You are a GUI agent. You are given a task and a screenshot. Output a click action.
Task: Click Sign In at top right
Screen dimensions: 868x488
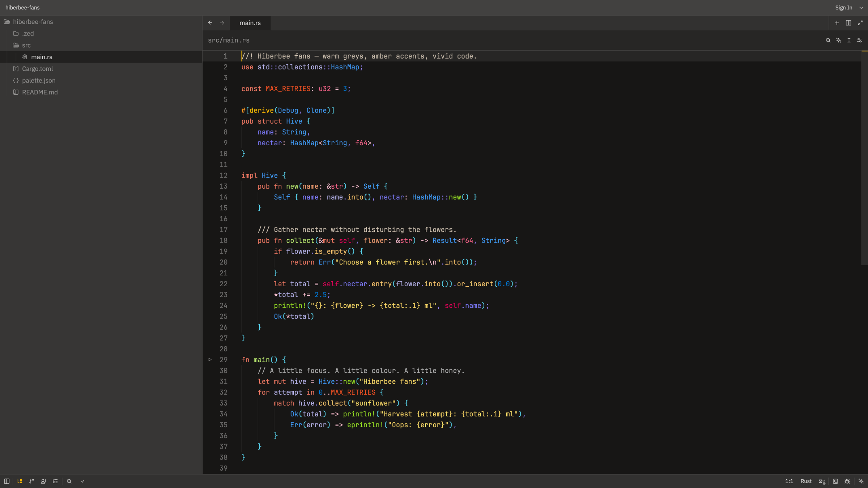[x=844, y=8]
